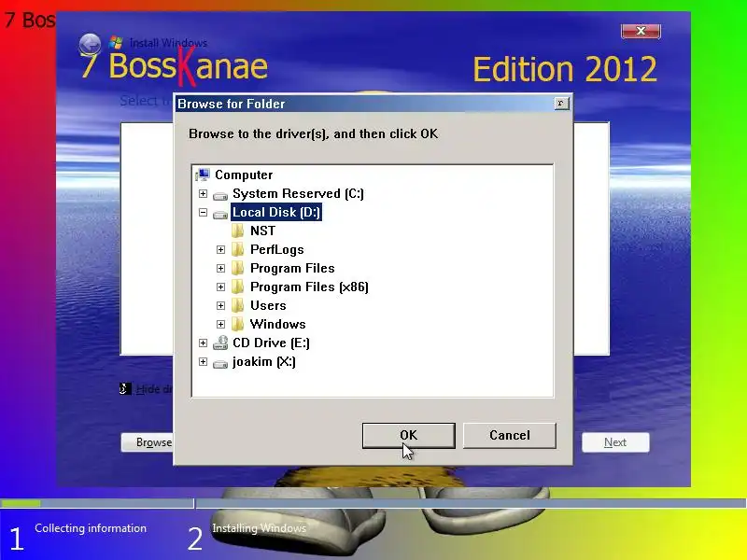The width and height of the screenshot is (747, 560).
Task: Click the Users folder icon
Action: [238, 305]
